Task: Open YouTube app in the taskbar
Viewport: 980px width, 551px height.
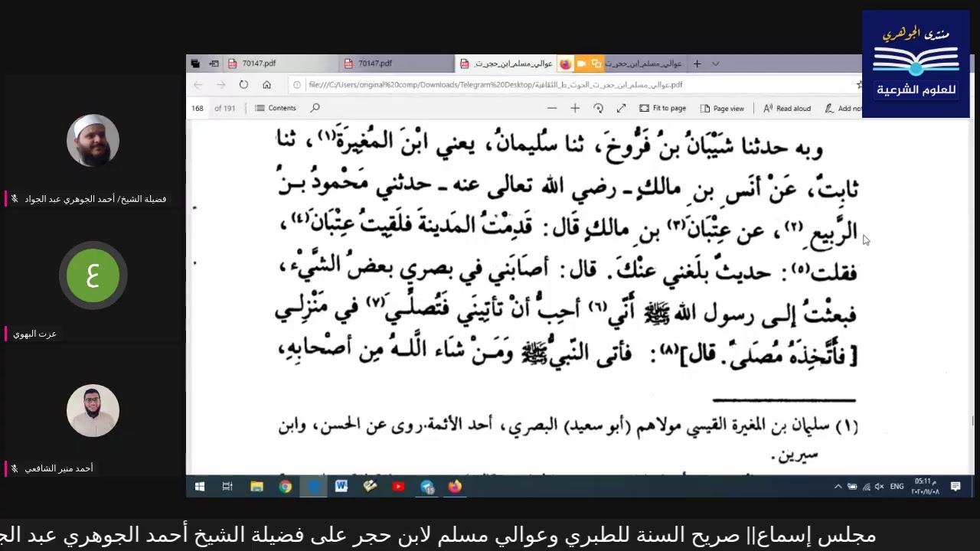Action: [x=398, y=486]
